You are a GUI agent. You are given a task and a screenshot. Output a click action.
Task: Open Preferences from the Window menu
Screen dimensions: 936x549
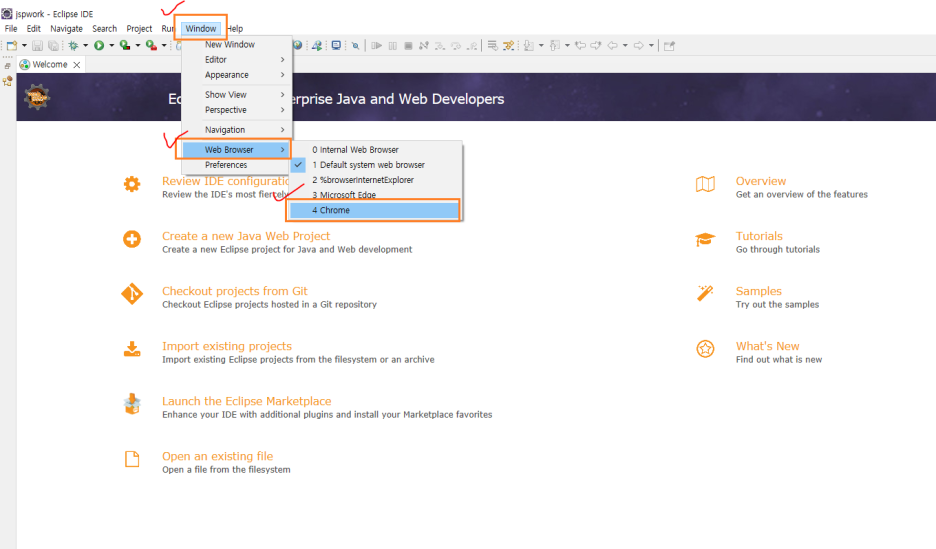point(236,165)
